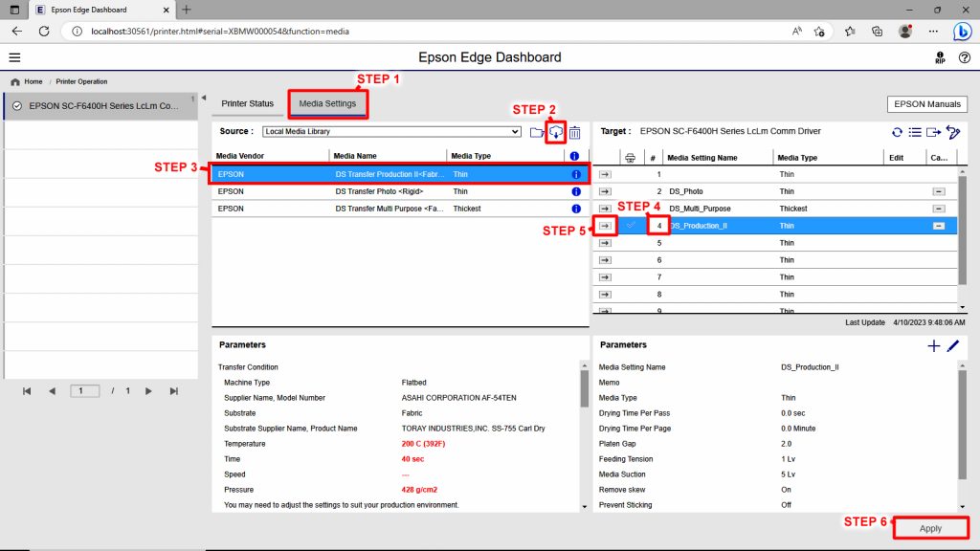Download media from the cloud icon
Image resolution: width=980 pixels, height=551 pixels.
(556, 132)
